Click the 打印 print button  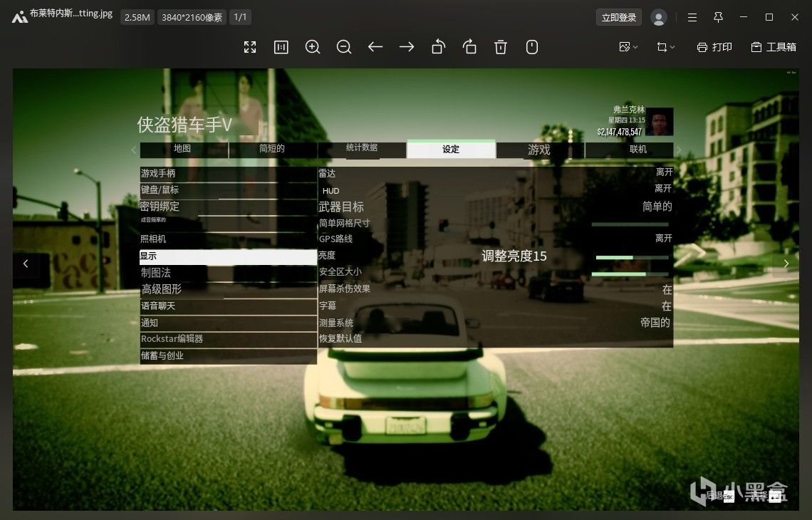point(714,47)
